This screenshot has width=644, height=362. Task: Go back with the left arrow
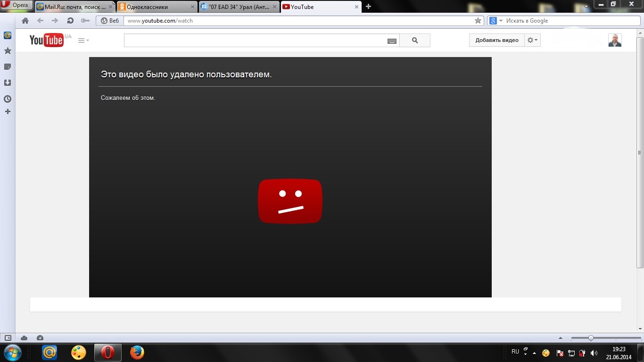[40, 21]
